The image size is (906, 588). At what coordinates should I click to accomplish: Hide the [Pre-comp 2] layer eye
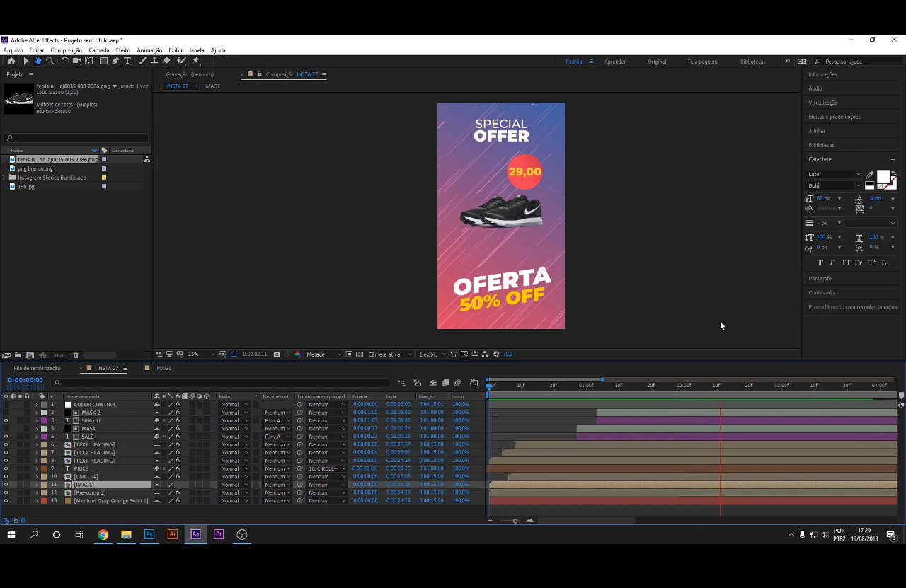(x=6, y=492)
